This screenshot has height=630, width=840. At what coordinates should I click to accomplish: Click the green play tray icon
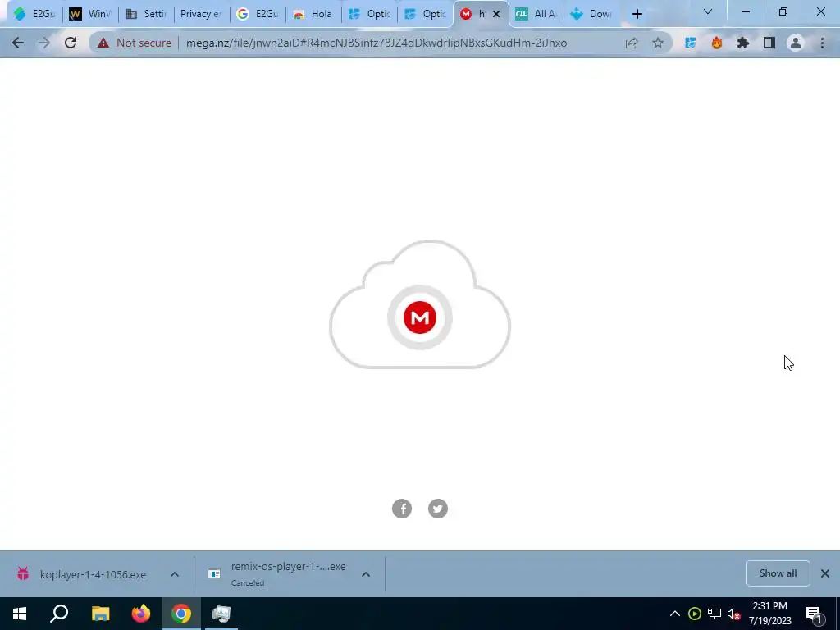(x=695, y=614)
